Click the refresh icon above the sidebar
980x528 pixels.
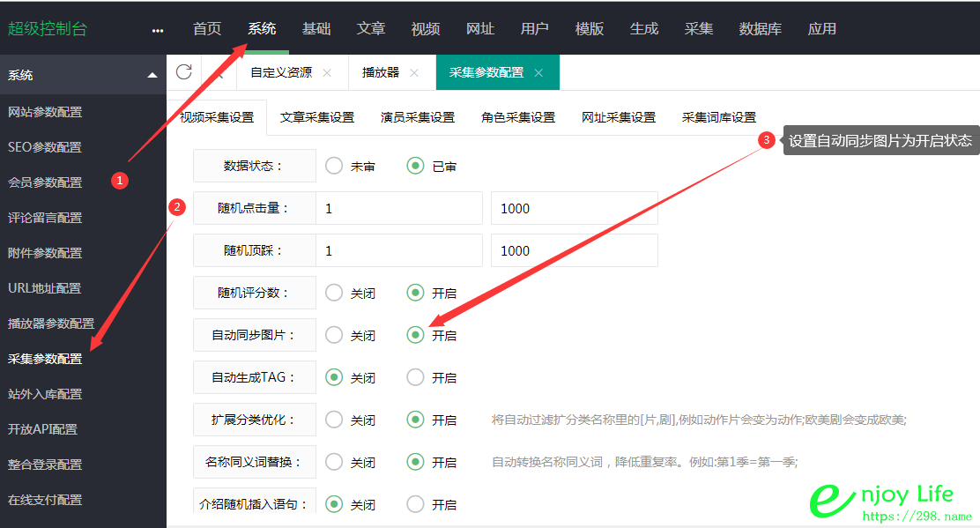[x=184, y=74]
